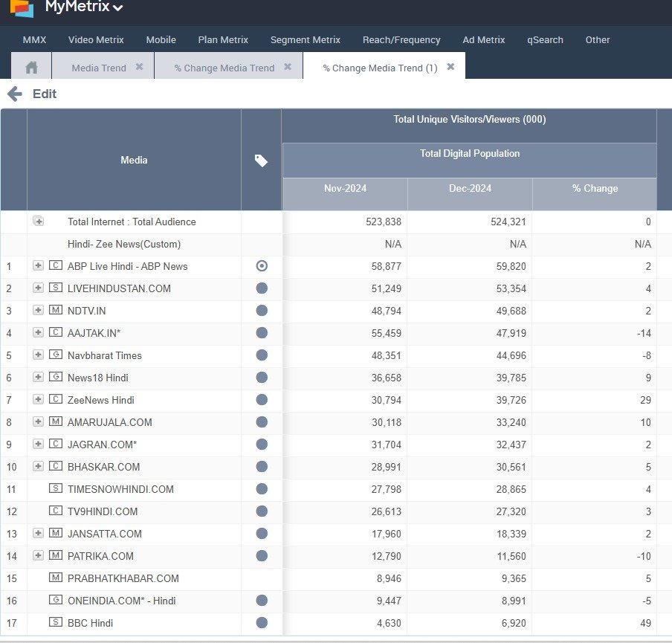672x643 pixels.
Task: Expand the NDTV.IN row
Action: [x=38, y=310]
